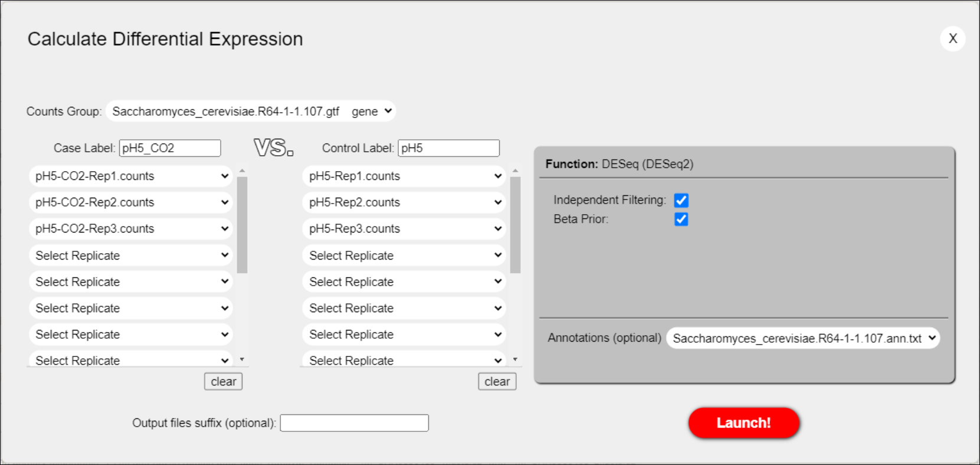
Task: Click the Output files suffix input field
Action: coord(354,423)
